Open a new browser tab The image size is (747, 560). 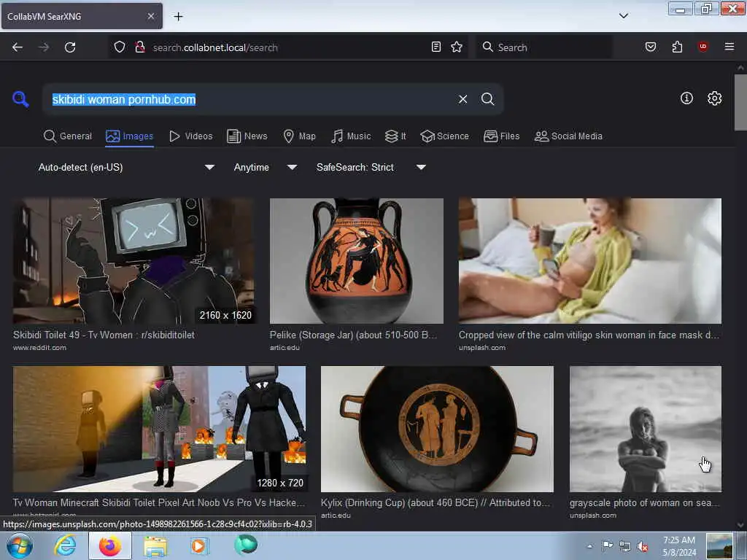(x=178, y=17)
